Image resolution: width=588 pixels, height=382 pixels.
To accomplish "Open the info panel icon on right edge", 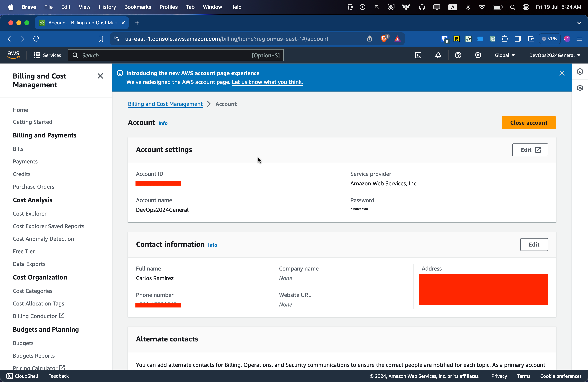I will [x=580, y=72].
